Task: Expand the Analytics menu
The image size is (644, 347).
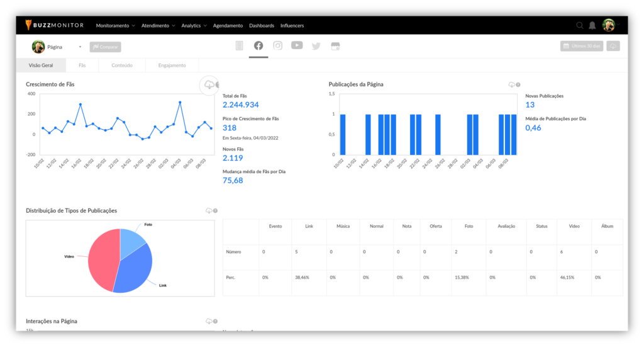Action: pyautogui.click(x=194, y=26)
